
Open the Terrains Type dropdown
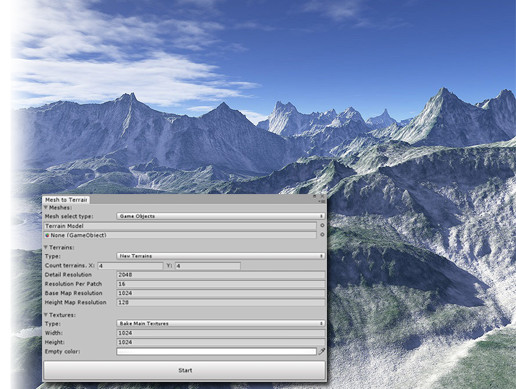tap(220, 256)
